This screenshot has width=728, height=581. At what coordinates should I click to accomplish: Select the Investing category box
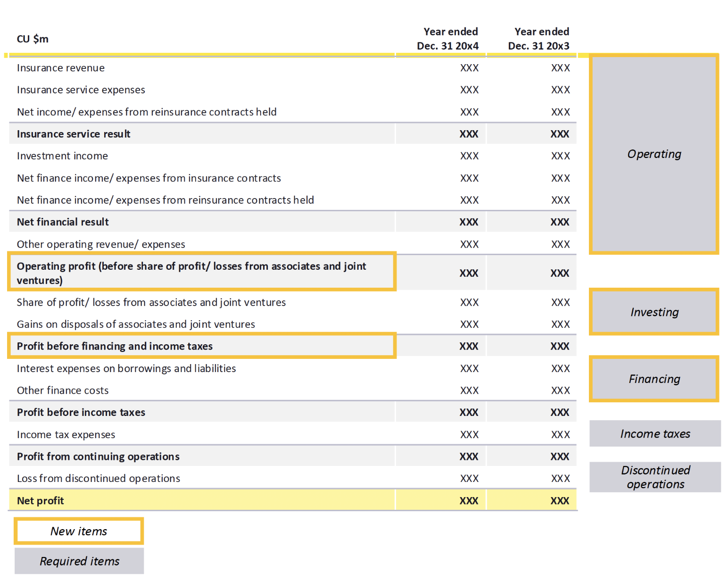654,312
